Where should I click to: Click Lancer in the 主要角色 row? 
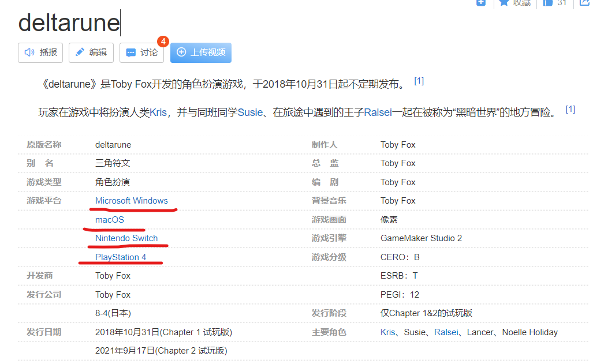[x=480, y=332]
